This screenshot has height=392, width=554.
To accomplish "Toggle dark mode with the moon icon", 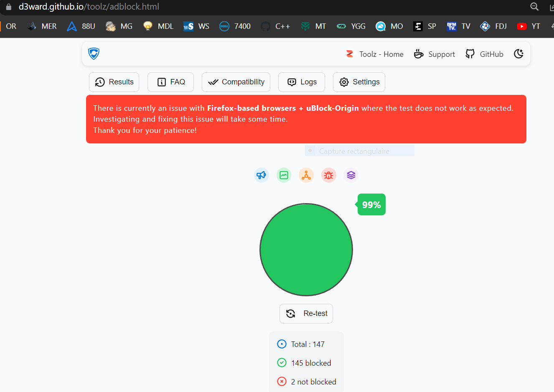I will [x=518, y=54].
